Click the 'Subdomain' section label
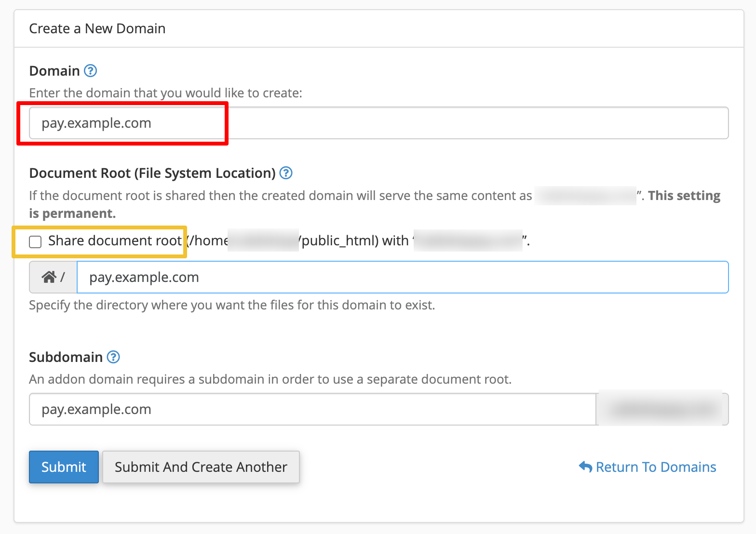756x534 pixels. point(66,357)
